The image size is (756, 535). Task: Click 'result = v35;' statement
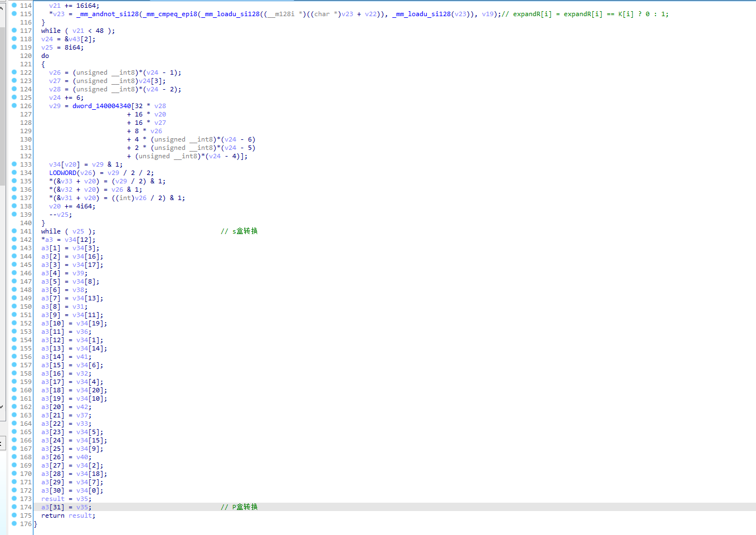pyautogui.click(x=66, y=499)
